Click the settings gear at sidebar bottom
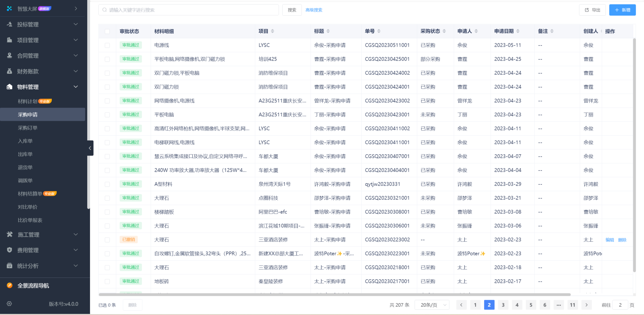This screenshot has height=315, width=644. pos(9,304)
